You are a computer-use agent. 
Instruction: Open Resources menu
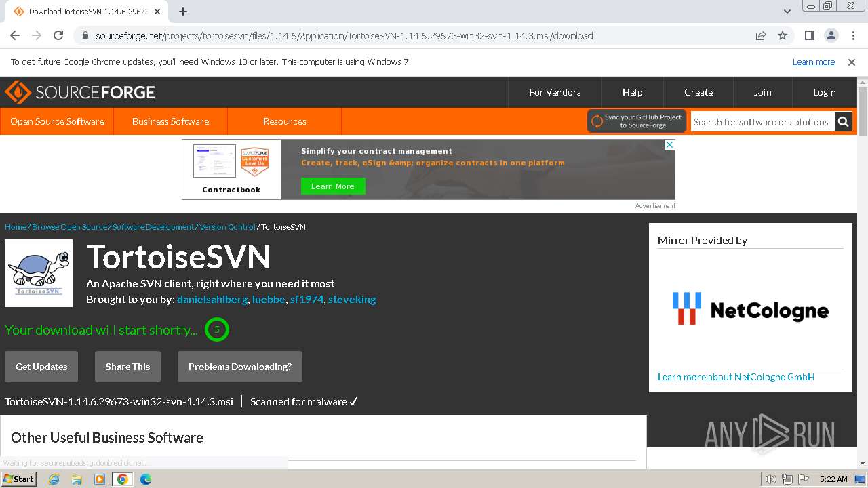(284, 121)
